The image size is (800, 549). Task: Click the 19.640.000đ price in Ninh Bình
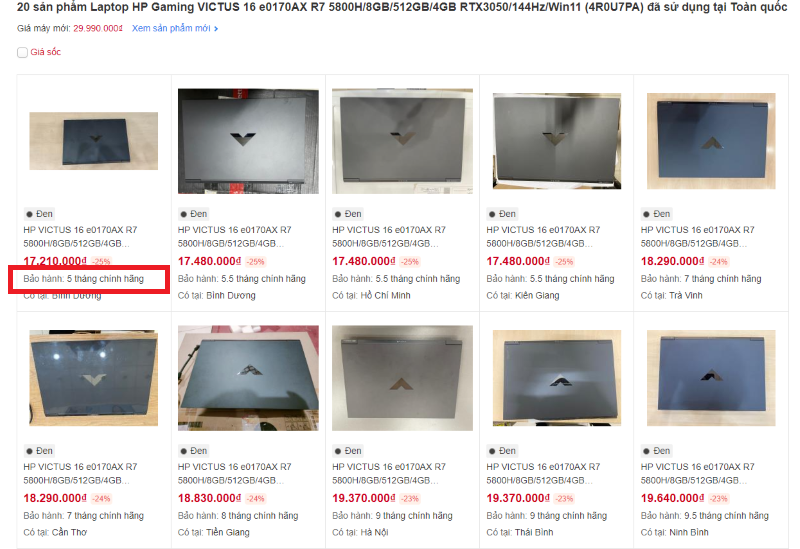pyautogui.click(x=672, y=498)
